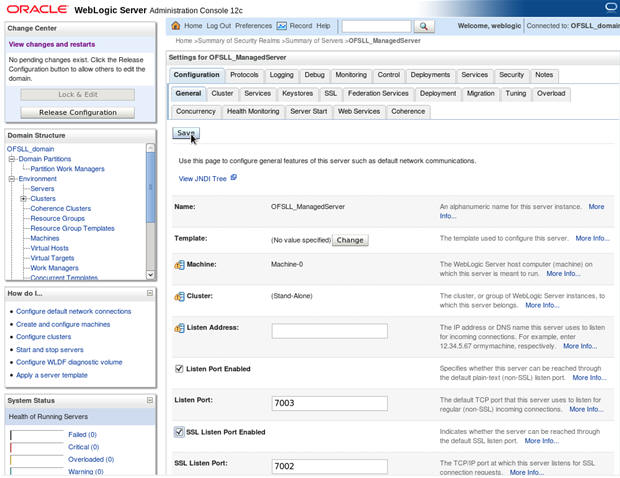
Task: Open OFSLL_domain root tree node
Action: [x=30, y=149]
